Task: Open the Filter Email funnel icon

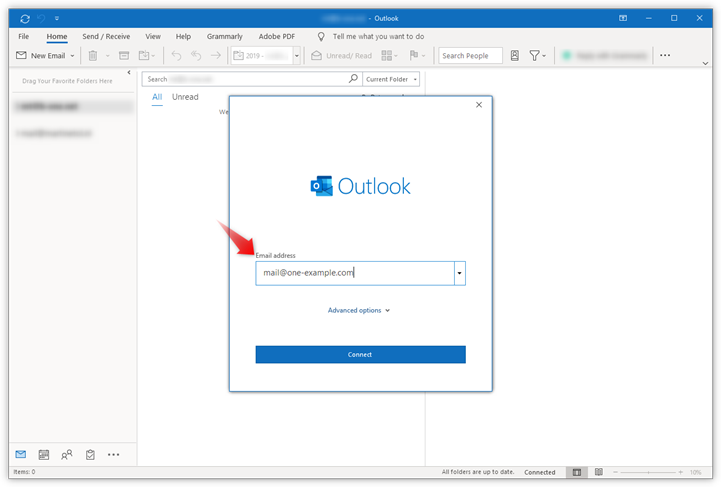Action: coord(534,56)
